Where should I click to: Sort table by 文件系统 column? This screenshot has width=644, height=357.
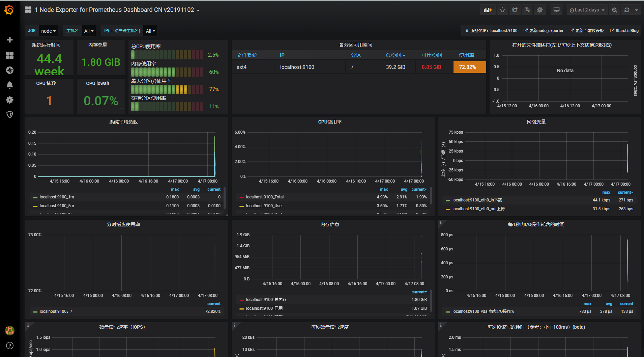247,55
